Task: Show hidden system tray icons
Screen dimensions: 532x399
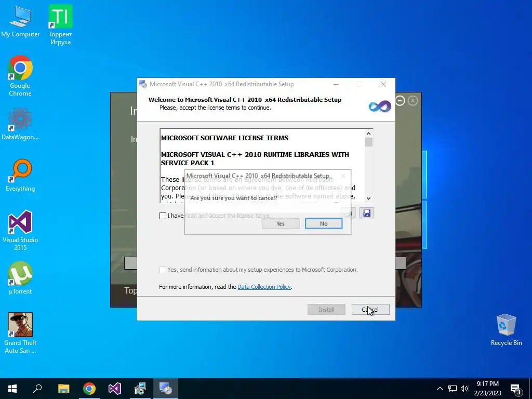Action: point(440,389)
